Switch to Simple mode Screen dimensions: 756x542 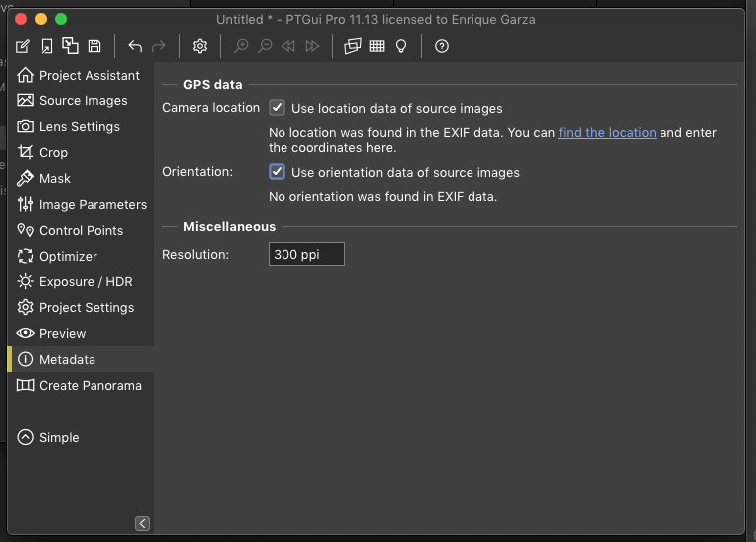[58, 438]
